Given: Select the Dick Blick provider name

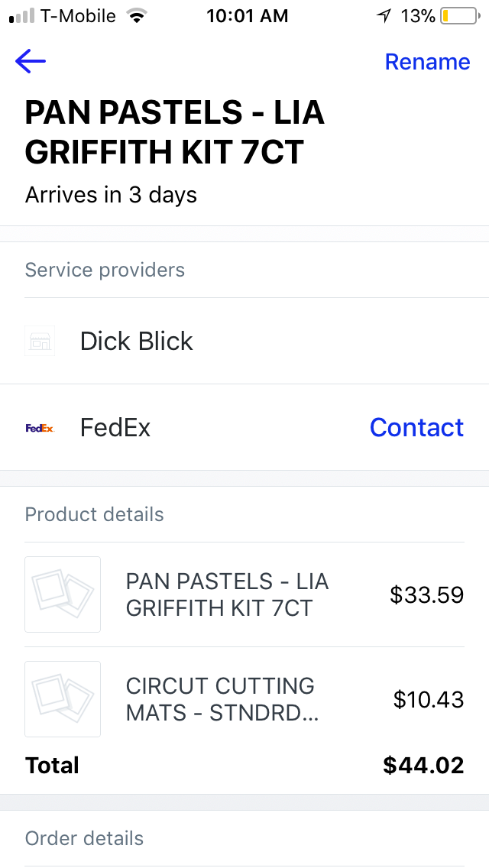Looking at the screenshot, I should 137,341.
